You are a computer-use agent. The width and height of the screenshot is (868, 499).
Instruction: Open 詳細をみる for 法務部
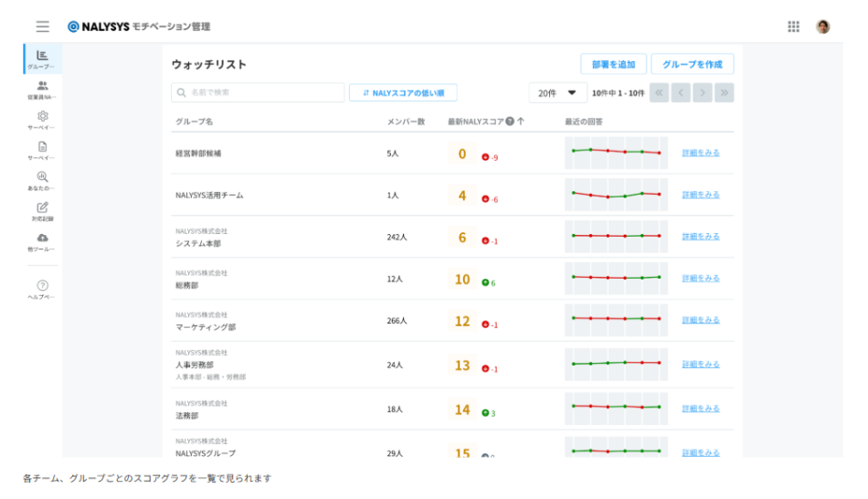[701, 409]
